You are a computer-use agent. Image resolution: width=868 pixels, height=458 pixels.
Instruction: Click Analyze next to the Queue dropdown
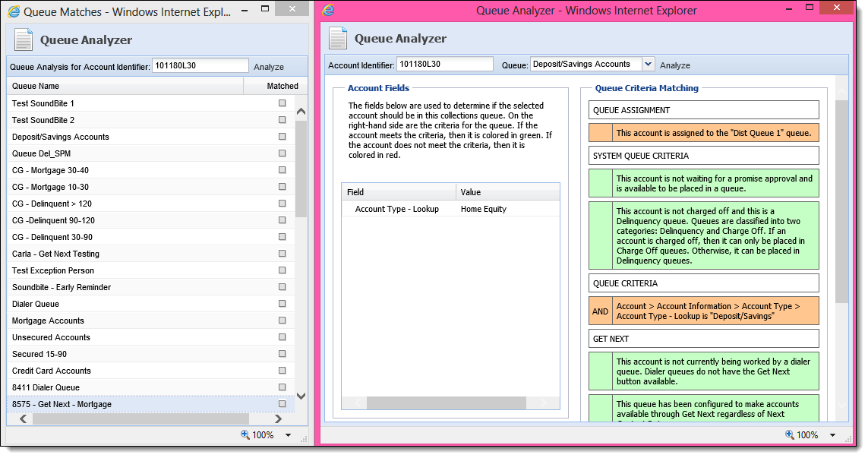[x=675, y=65]
